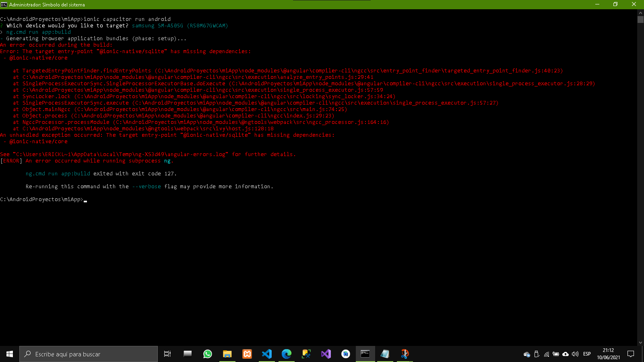Image resolution: width=644 pixels, height=362 pixels.
Task: Click the 'at TargetedEntryPointFinder.findEntryPoints' line
Action: (x=288, y=70)
